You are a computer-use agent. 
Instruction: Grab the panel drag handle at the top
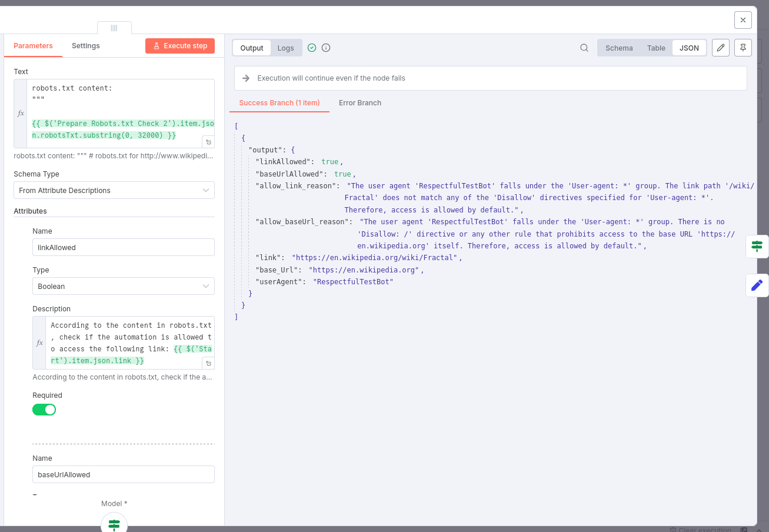(114, 28)
